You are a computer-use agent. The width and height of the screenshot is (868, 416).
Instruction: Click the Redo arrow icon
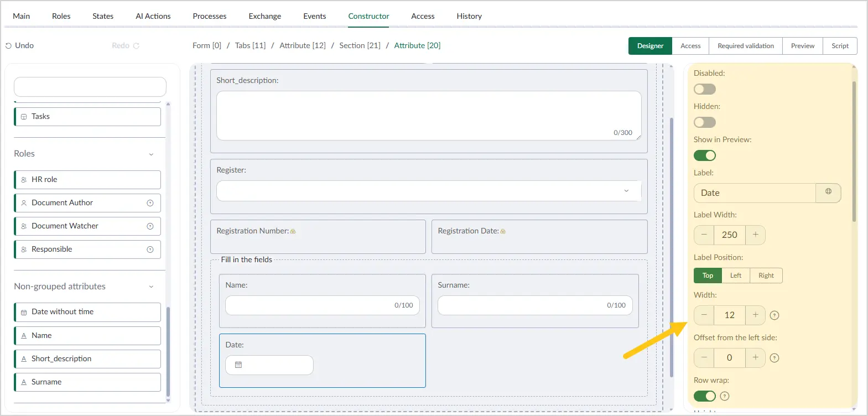(136, 46)
